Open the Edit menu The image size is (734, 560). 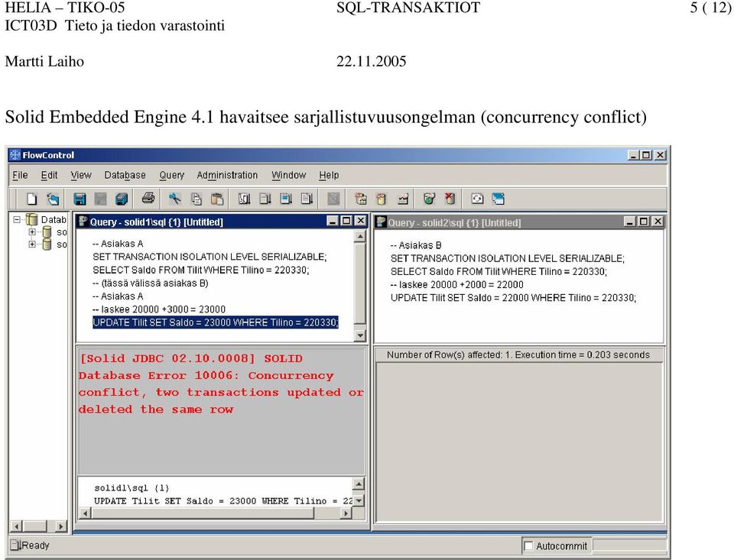point(49,175)
